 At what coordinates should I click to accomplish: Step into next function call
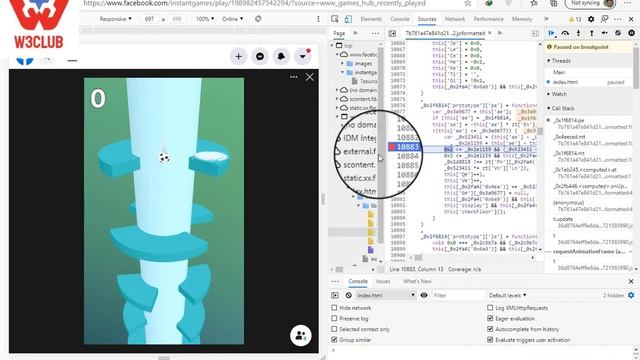pos(578,33)
